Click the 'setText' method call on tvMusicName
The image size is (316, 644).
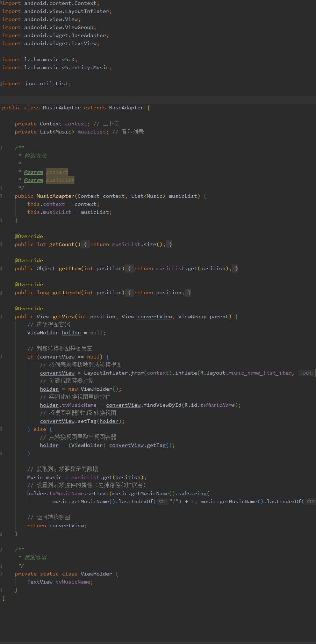click(x=98, y=493)
